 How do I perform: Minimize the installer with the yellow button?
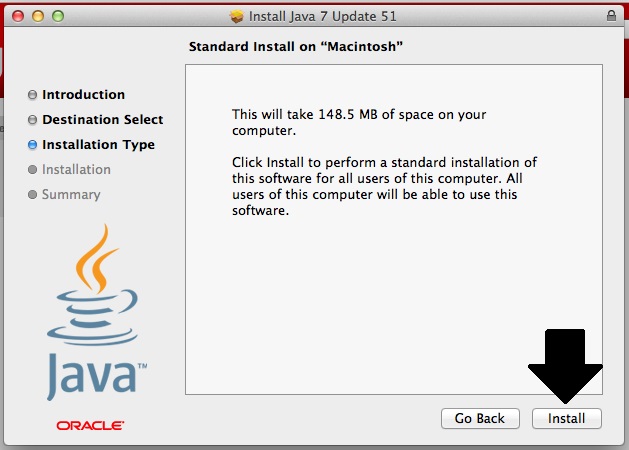(x=38, y=17)
